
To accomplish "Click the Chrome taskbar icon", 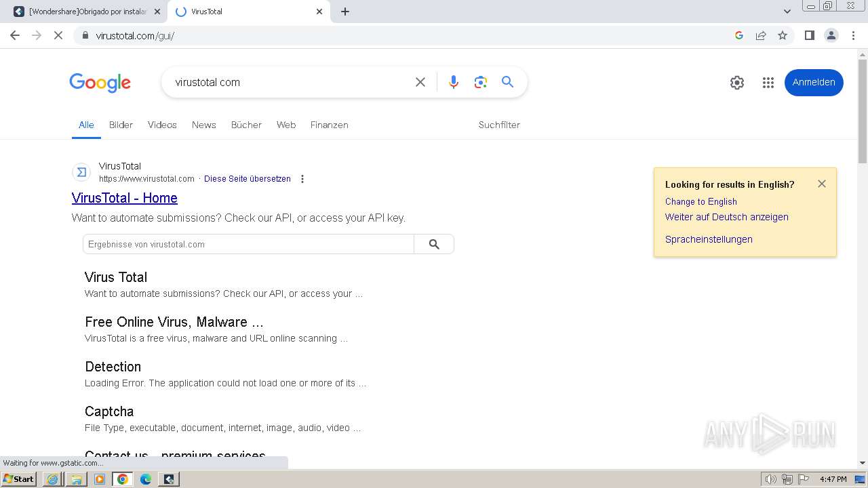I will [123, 479].
